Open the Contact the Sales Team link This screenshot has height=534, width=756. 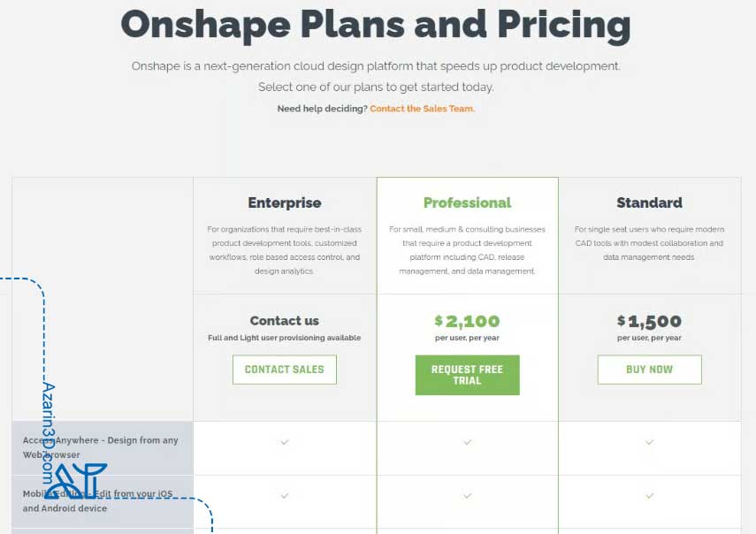click(x=423, y=109)
